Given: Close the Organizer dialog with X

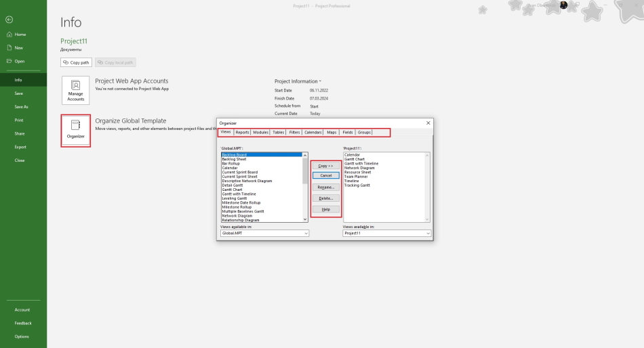Looking at the screenshot, I should pos(428,123).
